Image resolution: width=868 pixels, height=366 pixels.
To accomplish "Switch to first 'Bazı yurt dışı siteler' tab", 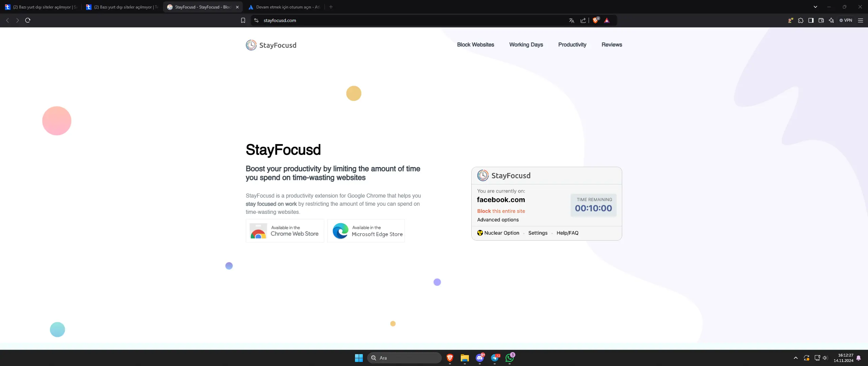I will [41, 7].
